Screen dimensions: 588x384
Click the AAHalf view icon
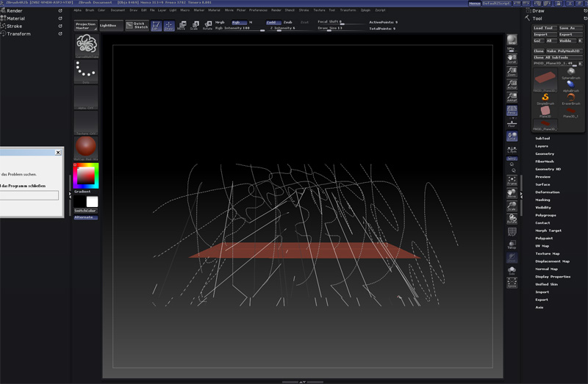(x=512, y=97)
